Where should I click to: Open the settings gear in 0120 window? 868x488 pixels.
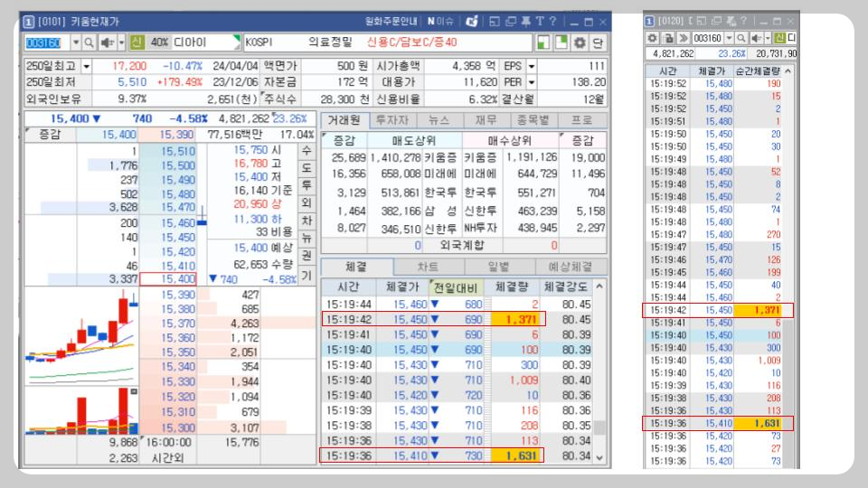click(653, 38)
